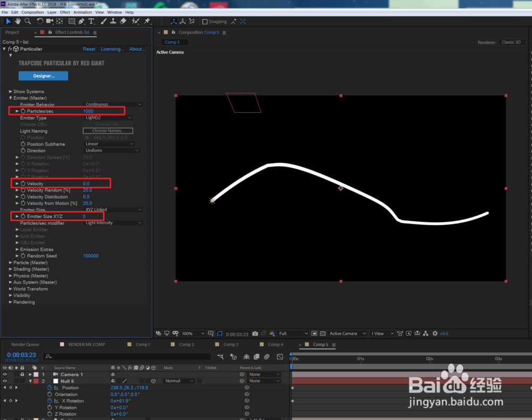Click the Choose Names... button

coord(108,130)
